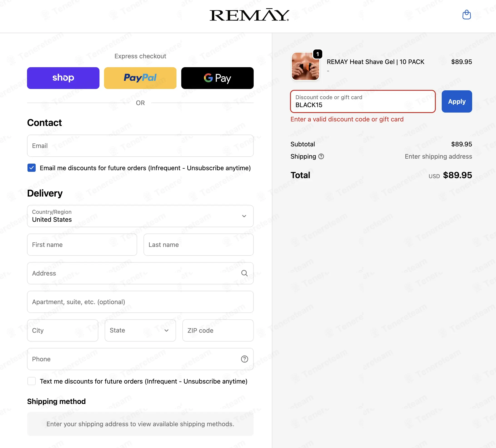Viewport: 496px width, 448px height.
Task: Expand the State dropdown
Action: [140, 330]
